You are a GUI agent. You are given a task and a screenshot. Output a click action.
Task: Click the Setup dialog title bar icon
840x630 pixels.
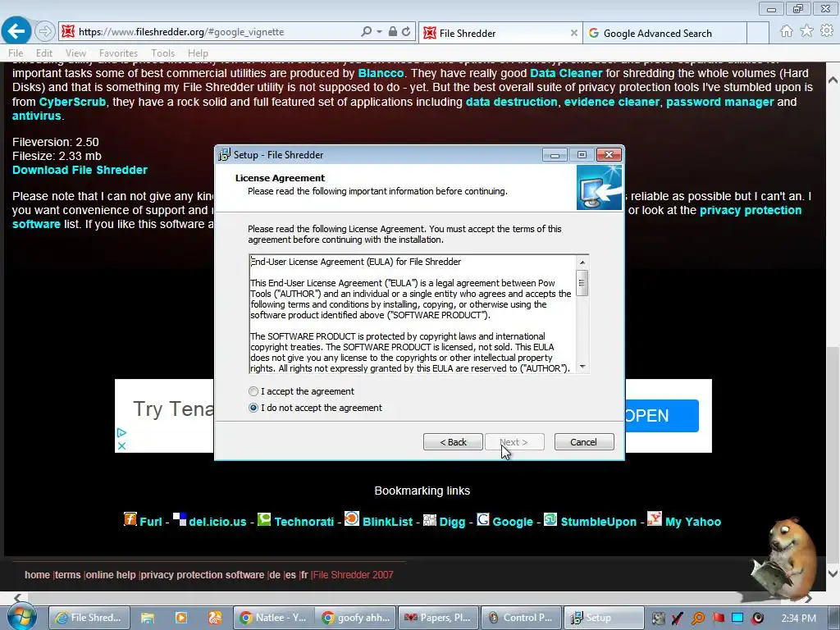click(225, 155)
